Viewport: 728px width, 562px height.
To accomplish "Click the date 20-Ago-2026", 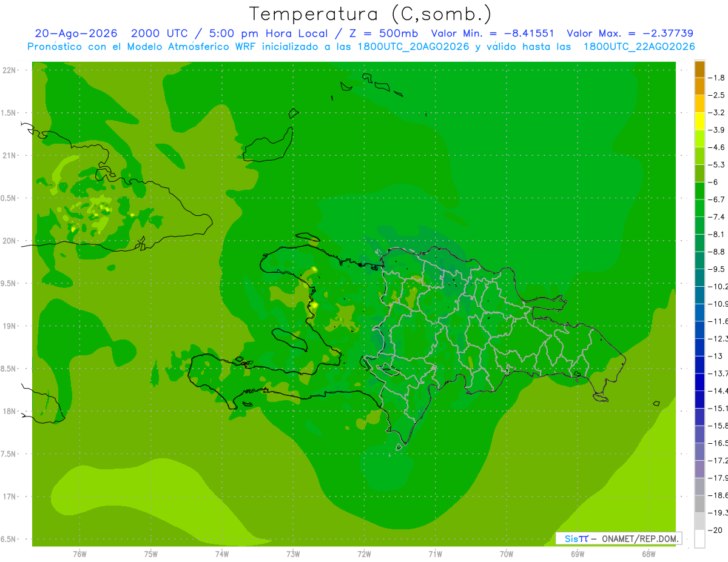I will [76, 33].
